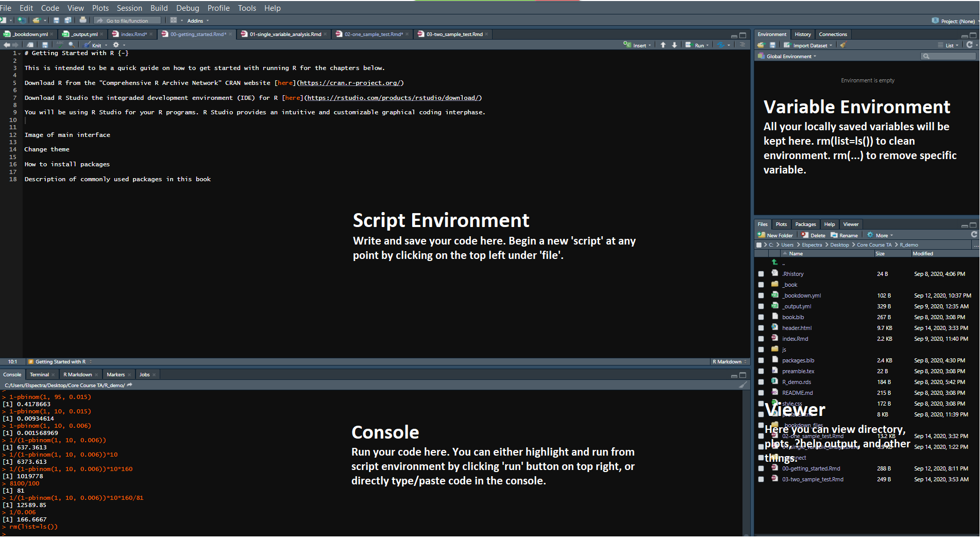The height and width of the screenshot is (540, 980).
Task: Refresh the Environment pane
Action: click(x=970, y=45)
